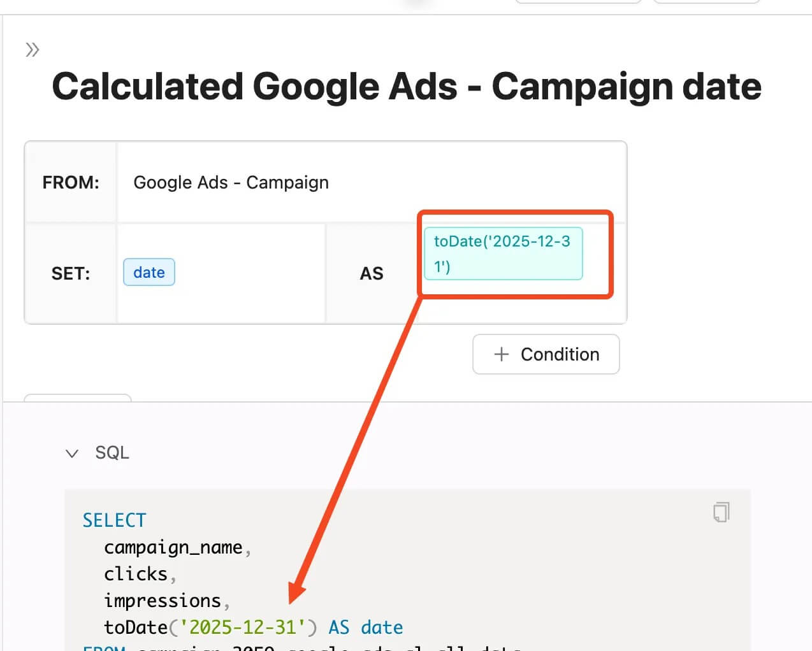Edit the toDate('2025-12-31') expression chip
Screen dimensions: 812x651
pos(504,254)
